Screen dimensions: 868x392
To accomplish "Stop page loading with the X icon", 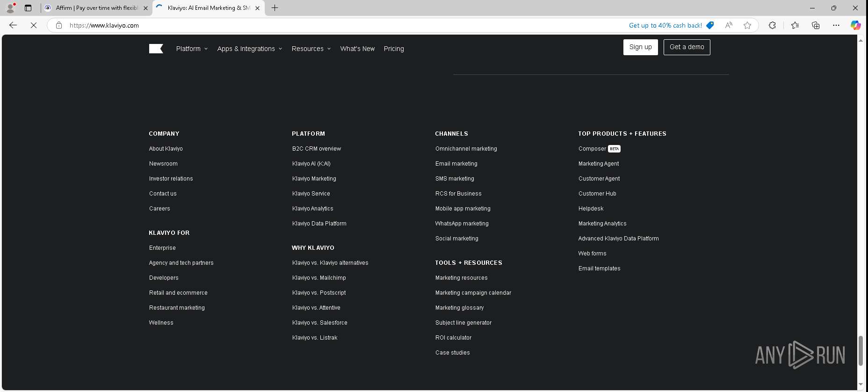I will (34, 25).
